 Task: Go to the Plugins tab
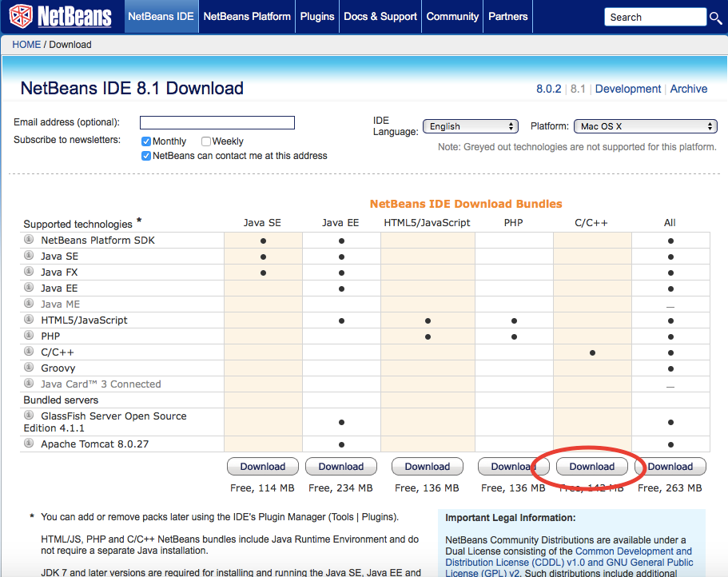(x=317, y=17)
